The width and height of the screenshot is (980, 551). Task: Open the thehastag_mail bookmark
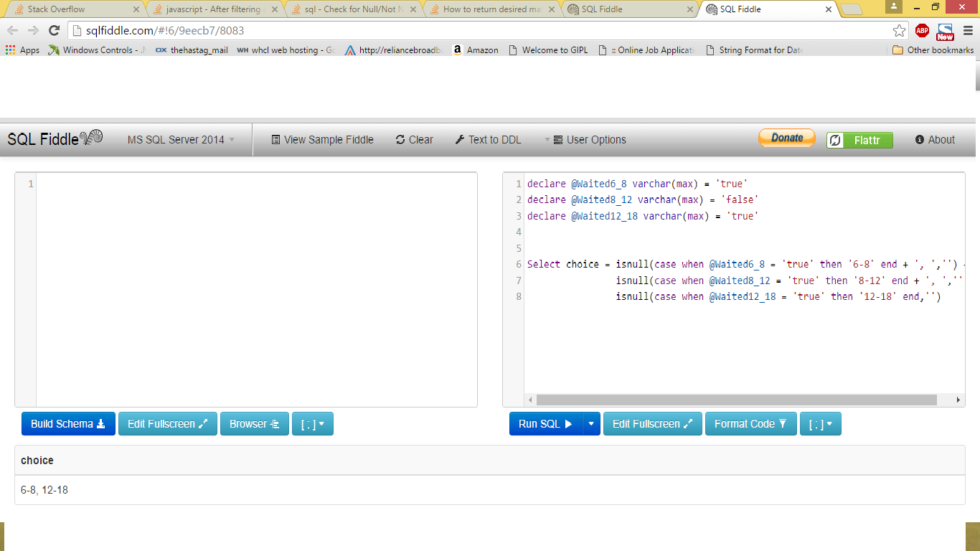[192, 50]
